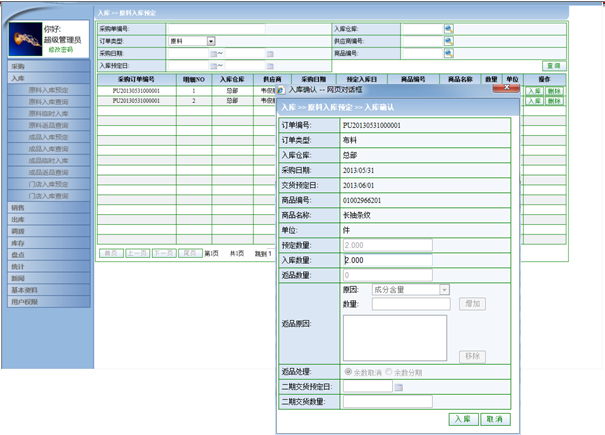
Task: Open the 原因 dropdown in dialog
Action: click(x=444, y=290)
